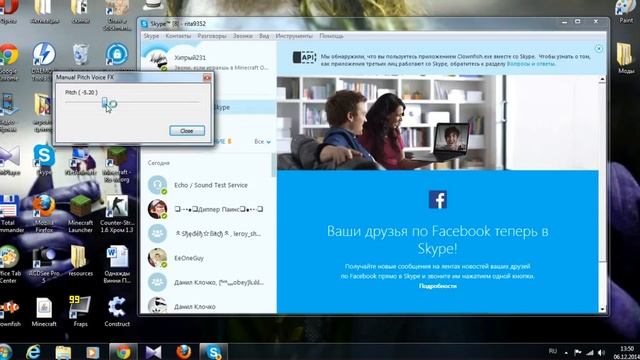
Task: Open the Paint shortcut on desktop
Action: (626, 11)
